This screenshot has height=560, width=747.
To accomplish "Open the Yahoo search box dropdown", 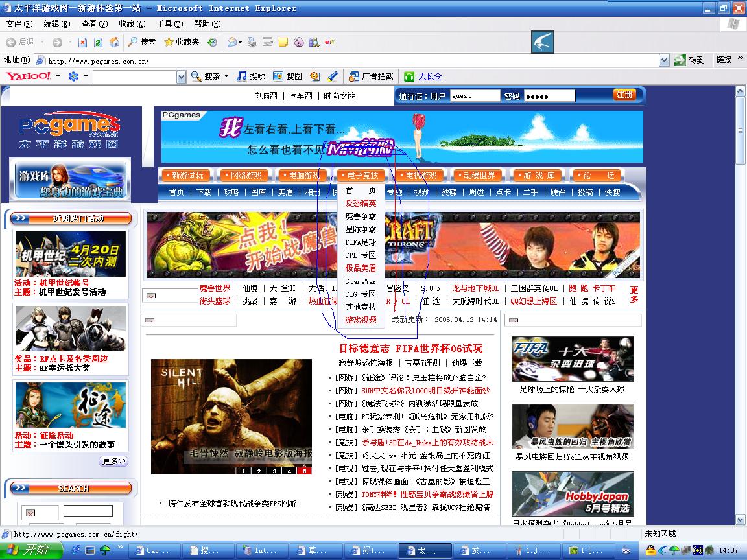I will coord(181,76).
